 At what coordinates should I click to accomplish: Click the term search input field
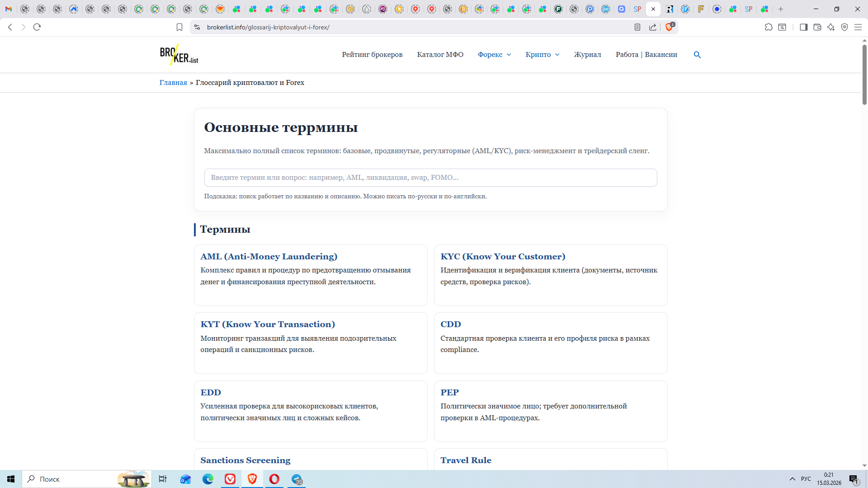pyautogui.click(x=430, y=178)
